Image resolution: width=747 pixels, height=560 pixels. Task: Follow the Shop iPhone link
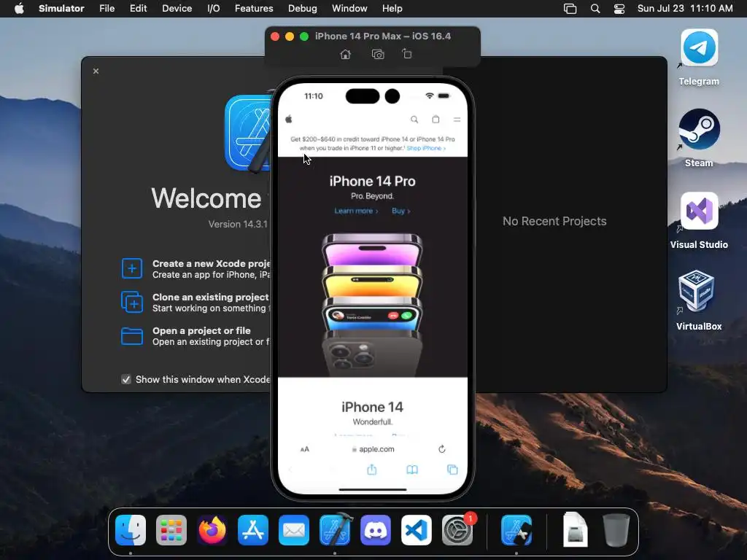click(426, 148)
